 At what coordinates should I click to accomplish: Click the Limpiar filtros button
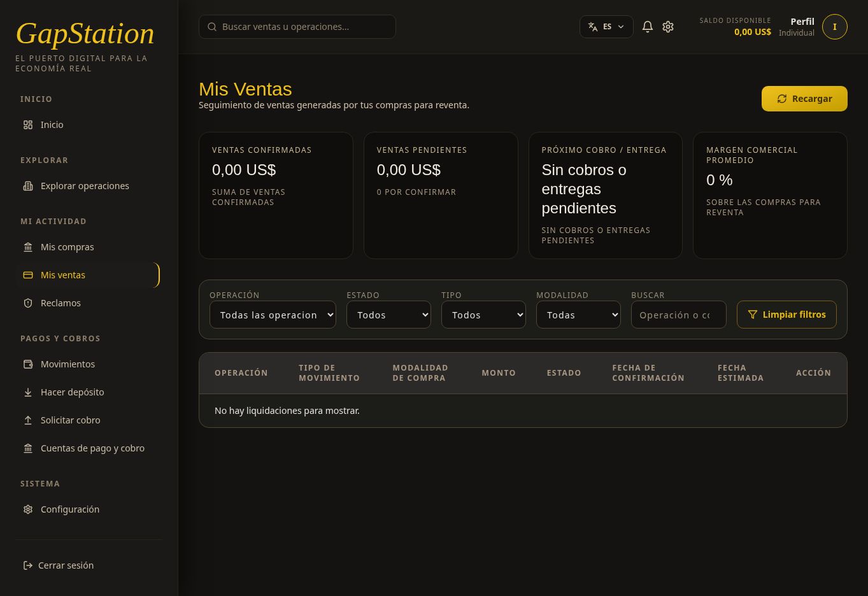click(x=786, y=315)
